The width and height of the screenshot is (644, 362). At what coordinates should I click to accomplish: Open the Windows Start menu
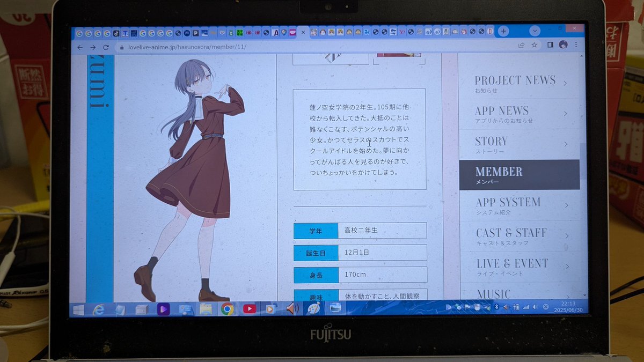[78, 310]
